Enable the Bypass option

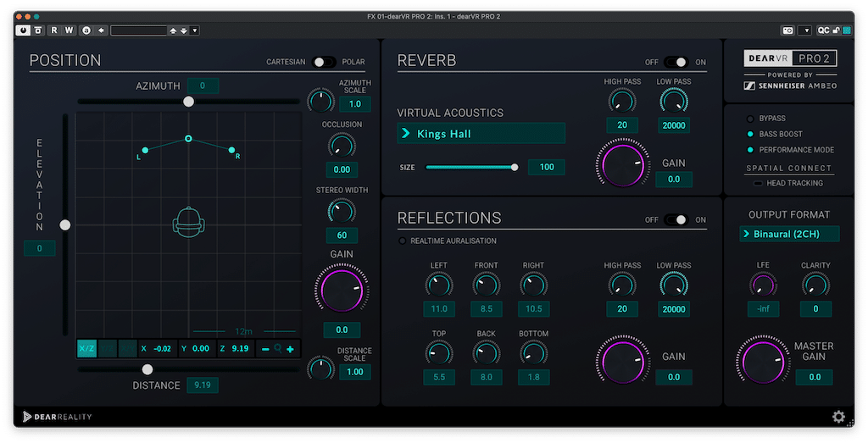(x=750, y=119)
